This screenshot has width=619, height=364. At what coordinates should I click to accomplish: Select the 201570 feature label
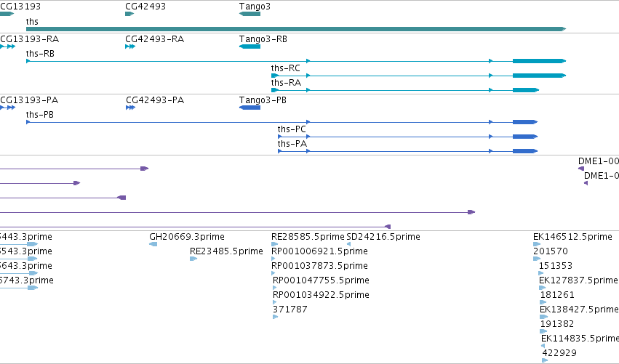tap(551, 251)
